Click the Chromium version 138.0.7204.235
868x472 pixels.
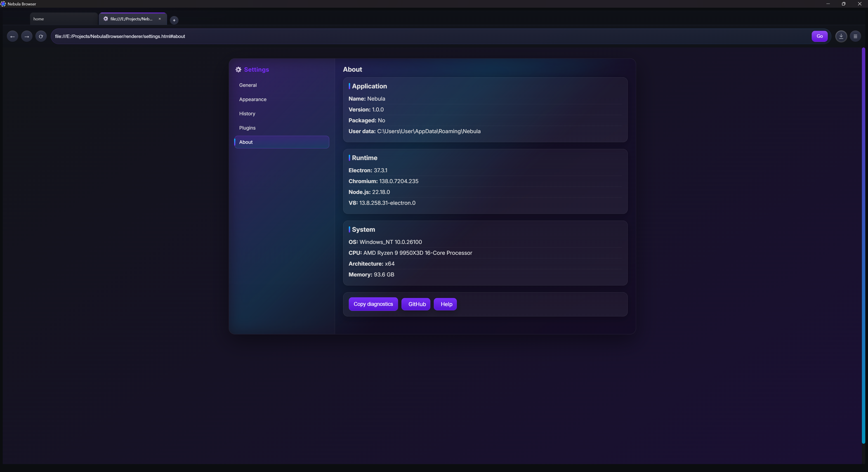point(399,181)
